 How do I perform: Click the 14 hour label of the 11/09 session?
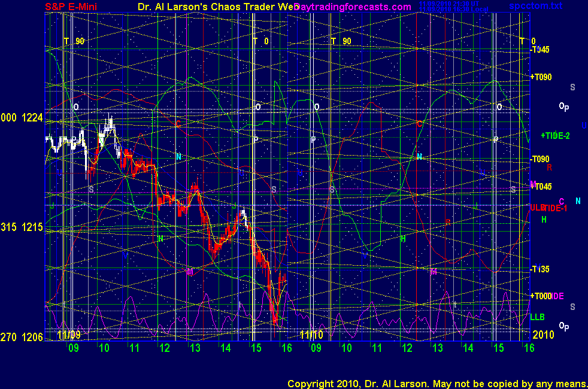tap(226, 348)
